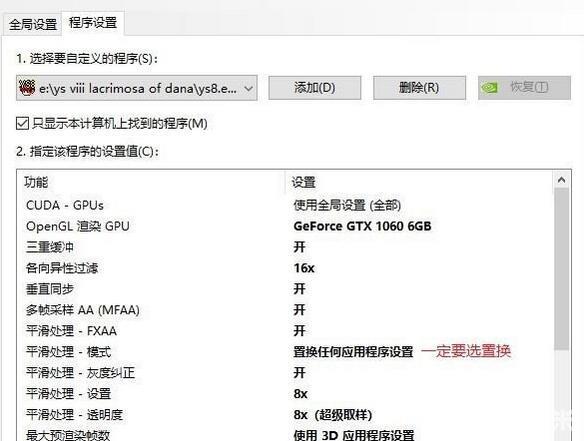Image resolution: width=584 pixels, height=441 pixels.
Task: Click the Ys VIII program icon in dropdown
Action: [27, 88]
